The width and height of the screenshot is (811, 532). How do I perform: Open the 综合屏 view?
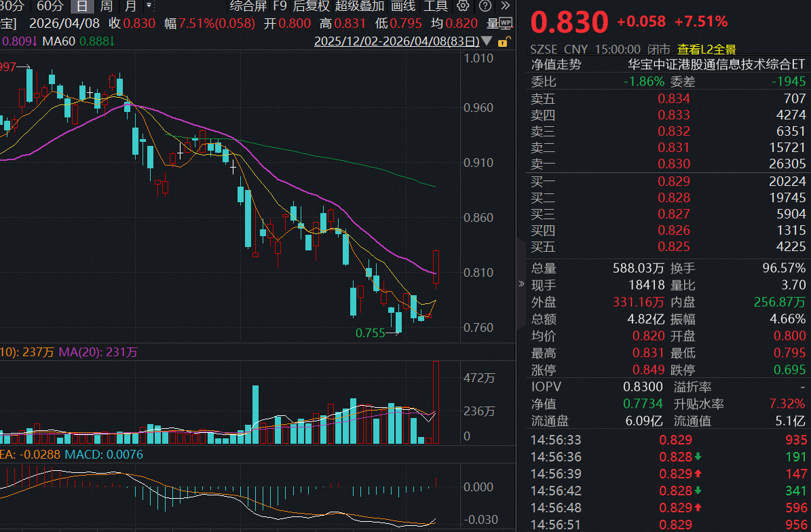pyautogui.click(x=248, y=7)
